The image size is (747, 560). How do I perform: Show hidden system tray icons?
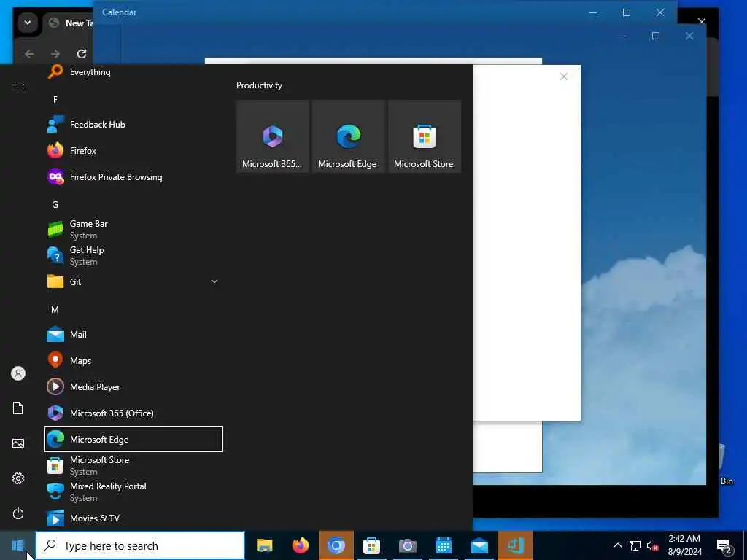[617, 545]
